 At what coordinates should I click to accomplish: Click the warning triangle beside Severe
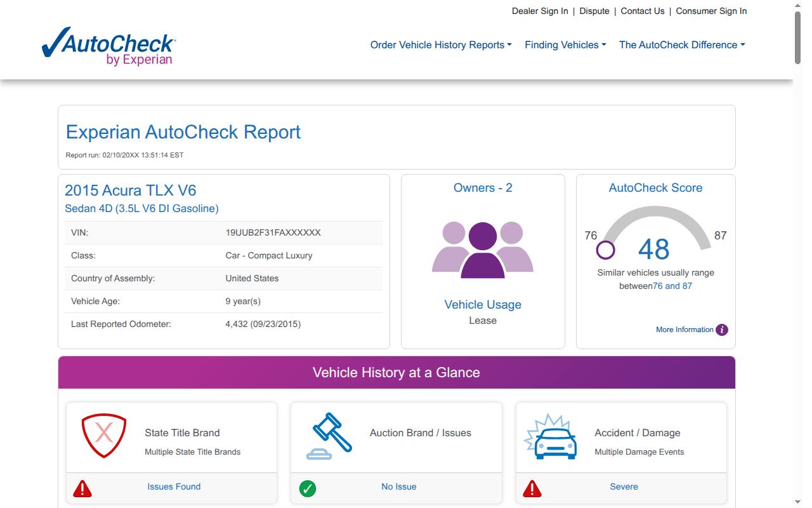[532, 488]
